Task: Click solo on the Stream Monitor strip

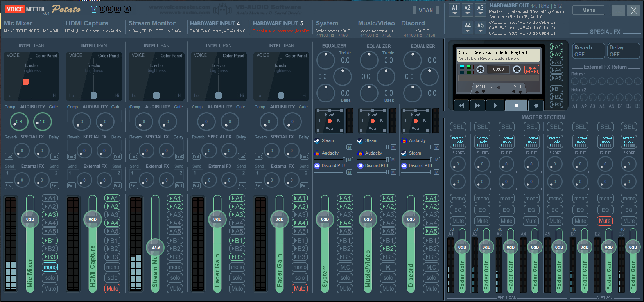Action: pos(175,278)
